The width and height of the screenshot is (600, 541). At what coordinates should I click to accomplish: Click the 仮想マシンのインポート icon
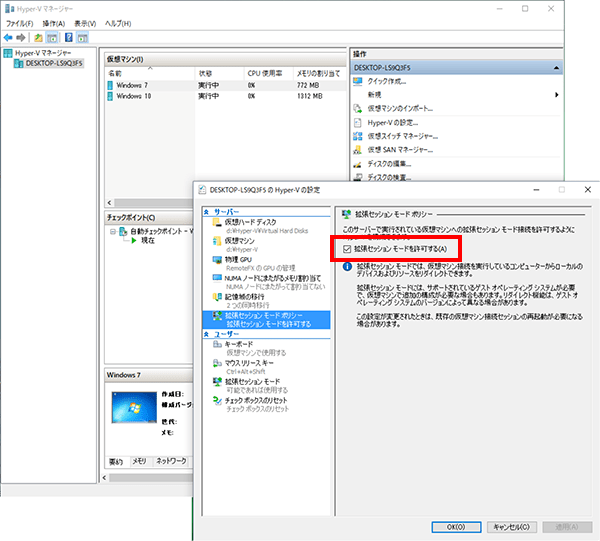(358, 109)
